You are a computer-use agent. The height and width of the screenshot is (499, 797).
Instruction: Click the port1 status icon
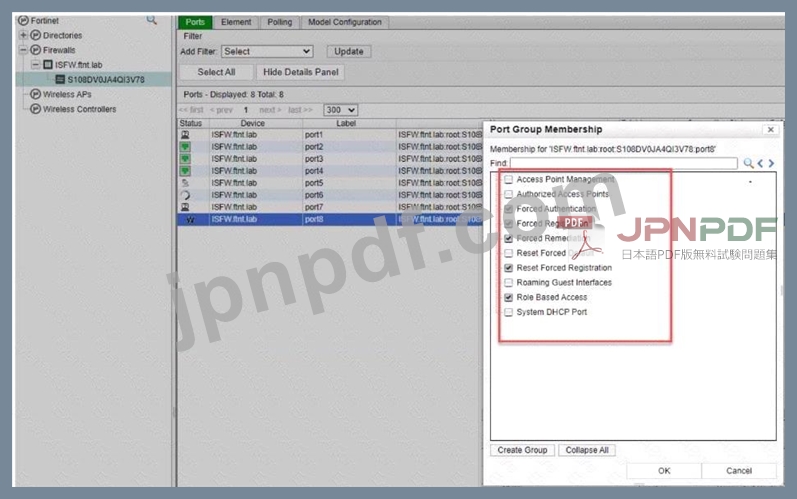[185, 135]
